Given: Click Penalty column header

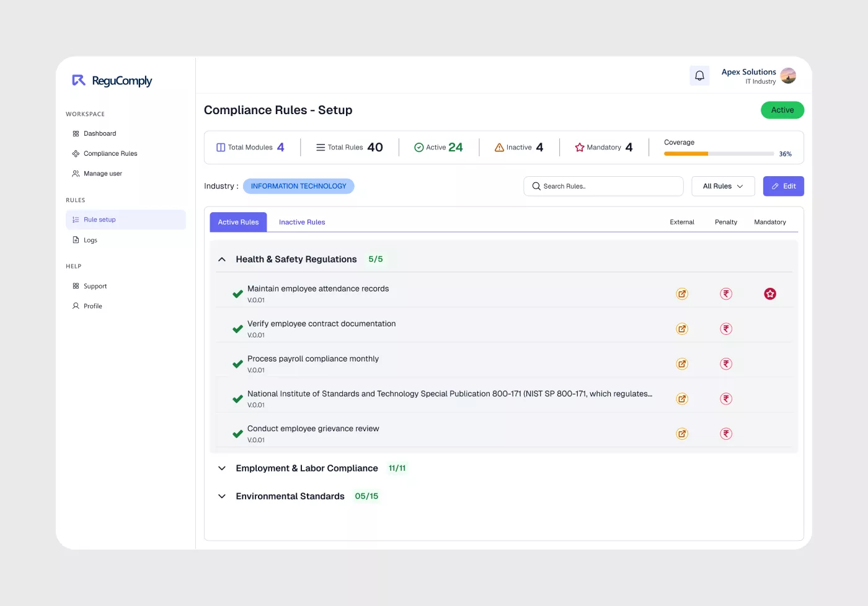Looking at the screenshot, I should pyautogui.click(x=726, y=222).
